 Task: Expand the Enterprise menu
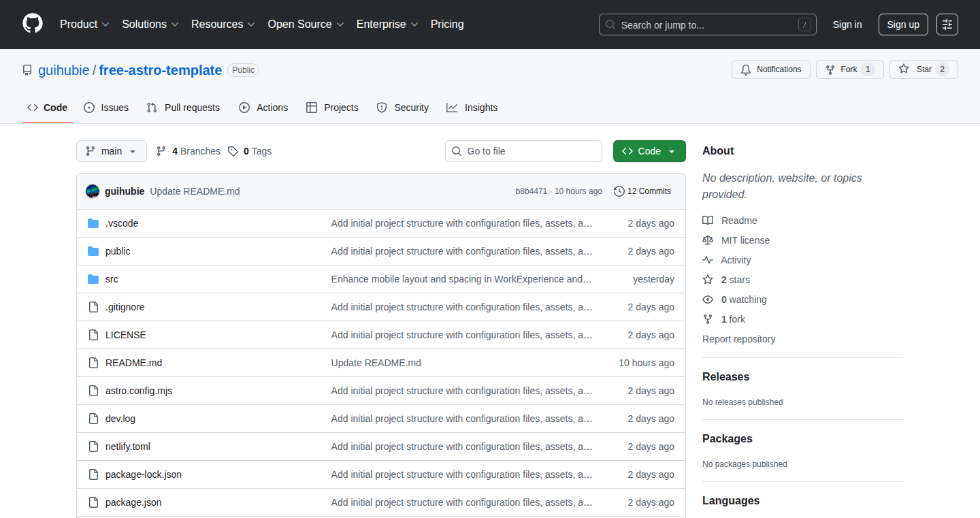[x=387, y=25]
